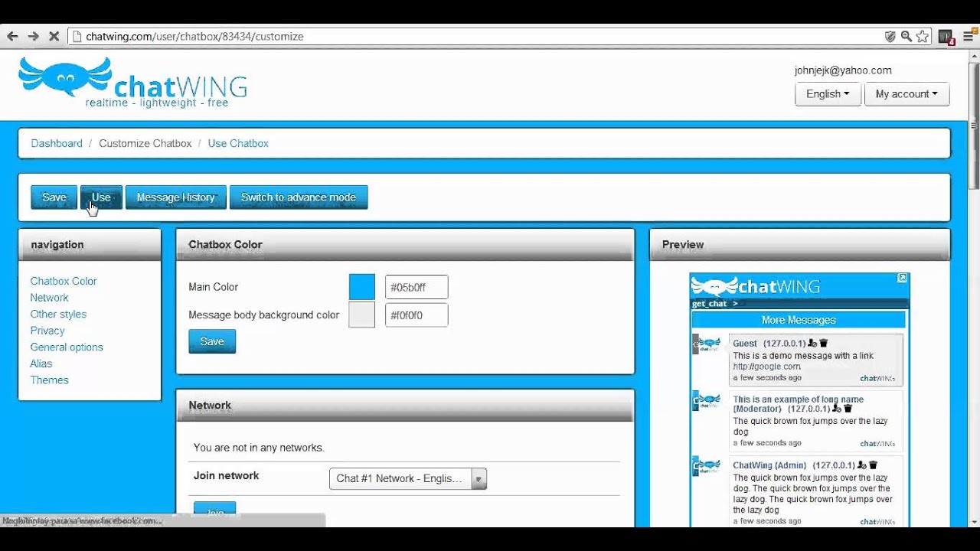Screen dimensions: 980x551
Task: Open the English language dropdown
Action: [x=828, y=94]
